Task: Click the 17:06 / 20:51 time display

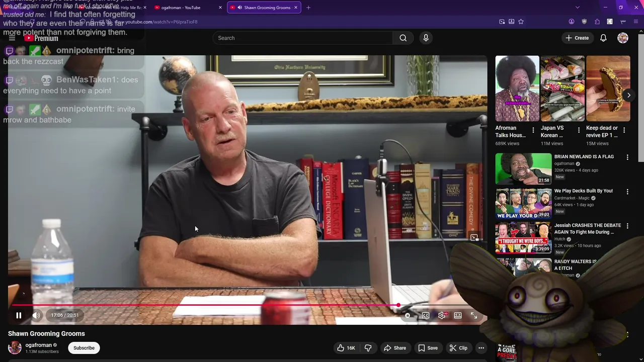Action: pos(65,315)
